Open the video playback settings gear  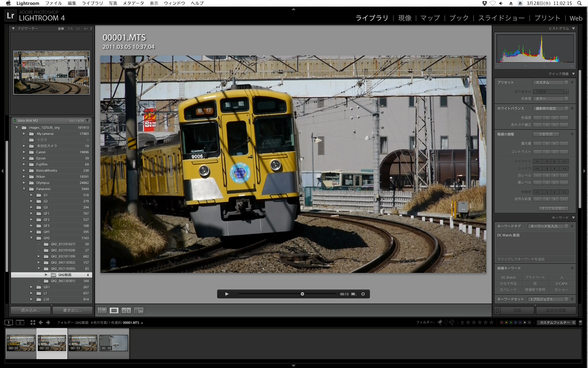[363, 294]
